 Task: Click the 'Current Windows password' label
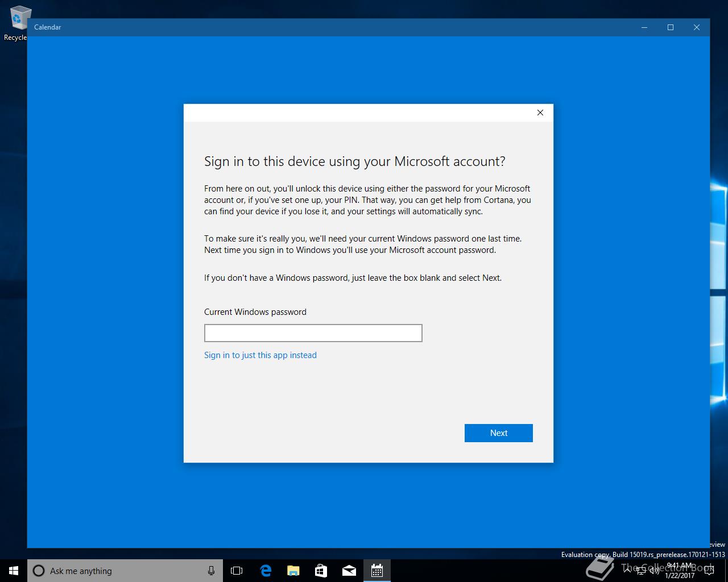tap(255, 312)
